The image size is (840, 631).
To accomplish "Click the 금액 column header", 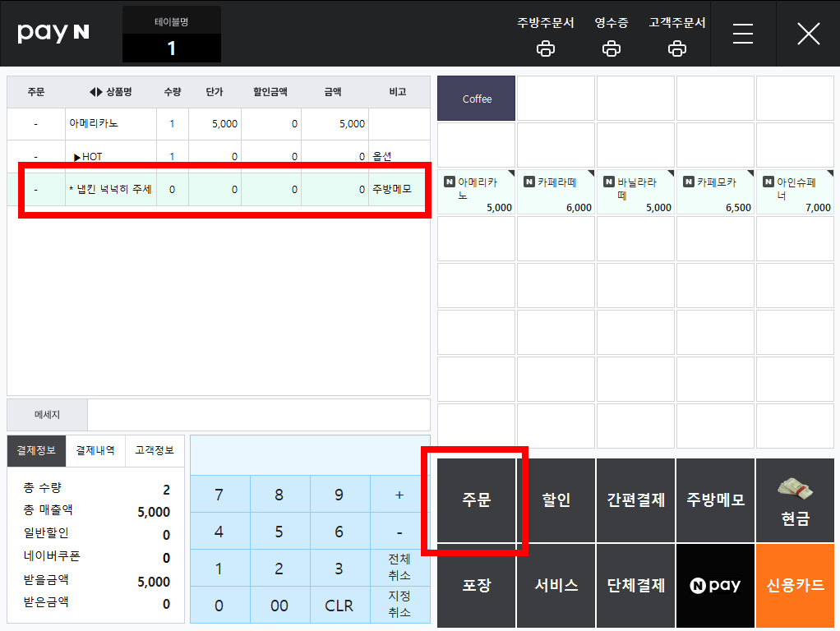I will (333, 92).
